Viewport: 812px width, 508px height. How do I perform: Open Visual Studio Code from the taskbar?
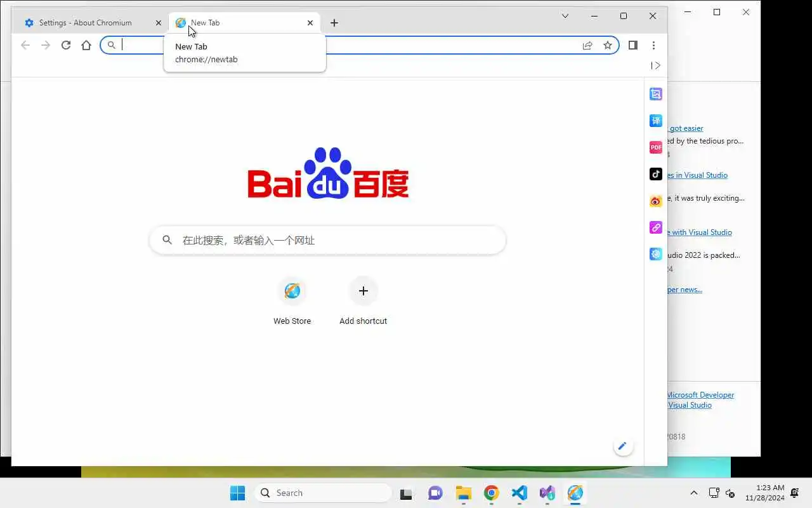[520, 493]
